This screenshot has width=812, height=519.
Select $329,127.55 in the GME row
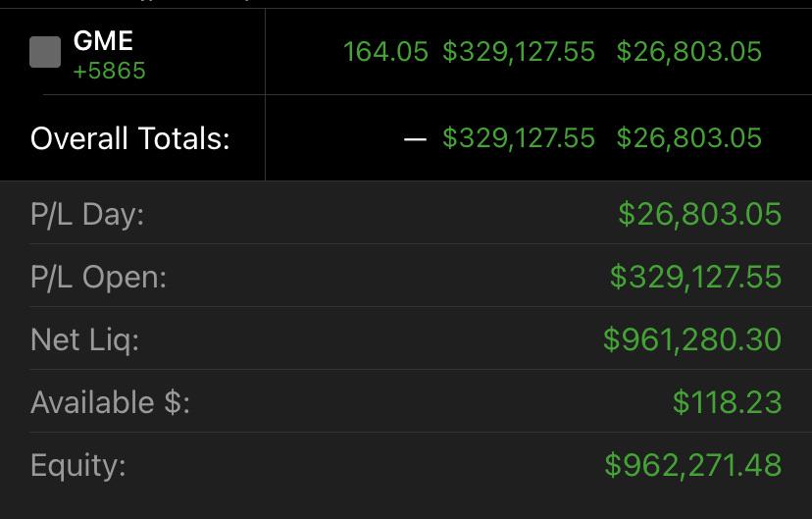(518, 53)
